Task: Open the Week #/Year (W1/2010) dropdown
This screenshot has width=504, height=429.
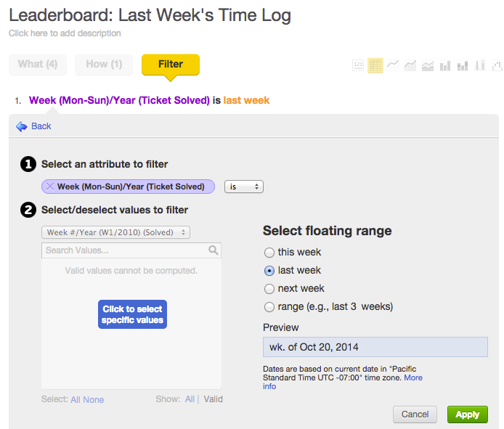Action: point(115,232)
